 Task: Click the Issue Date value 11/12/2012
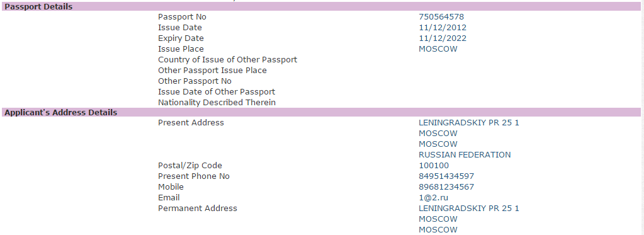(x=443, y=28)
